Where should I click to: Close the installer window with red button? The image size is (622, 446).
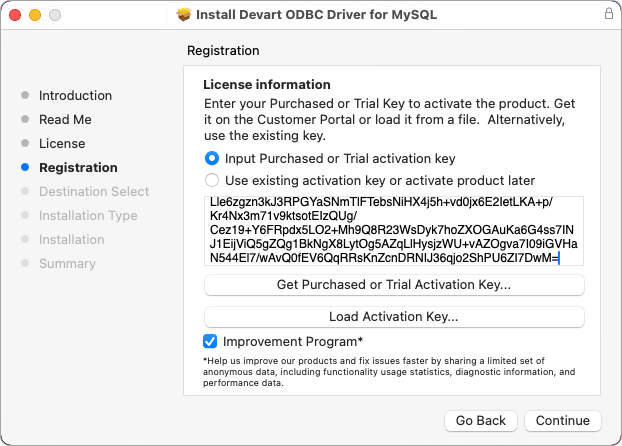pos(15,15)
